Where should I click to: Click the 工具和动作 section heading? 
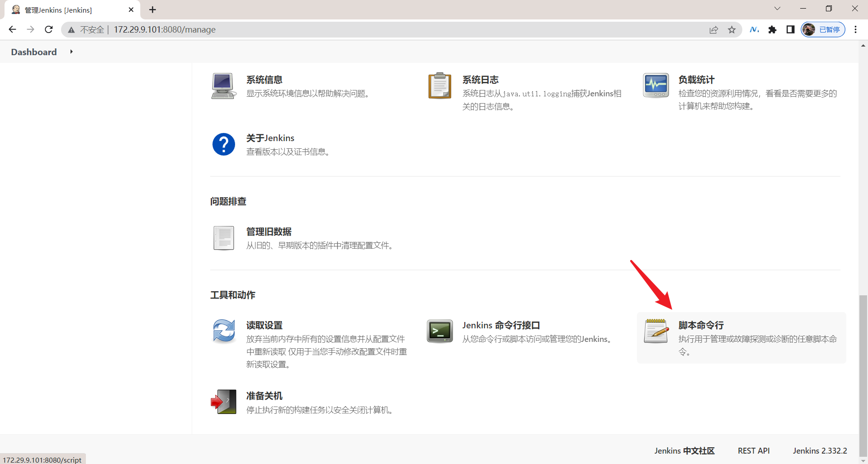point(233,295)
